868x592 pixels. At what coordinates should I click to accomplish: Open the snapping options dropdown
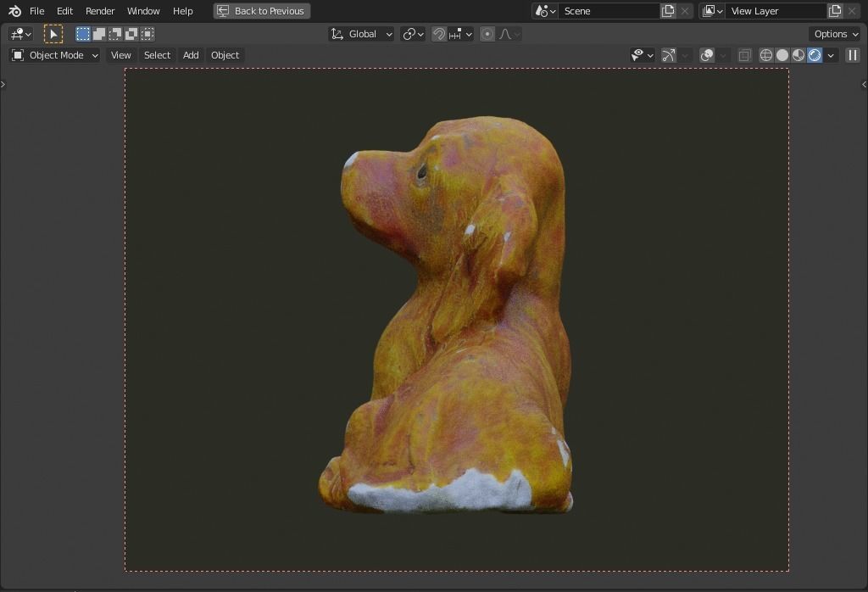click(460, 34)
